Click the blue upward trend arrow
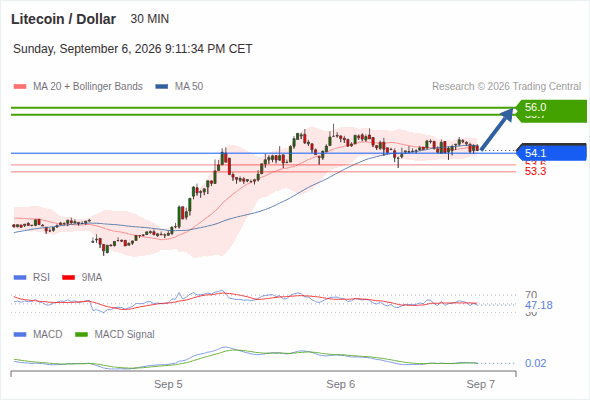 [496, 129]
